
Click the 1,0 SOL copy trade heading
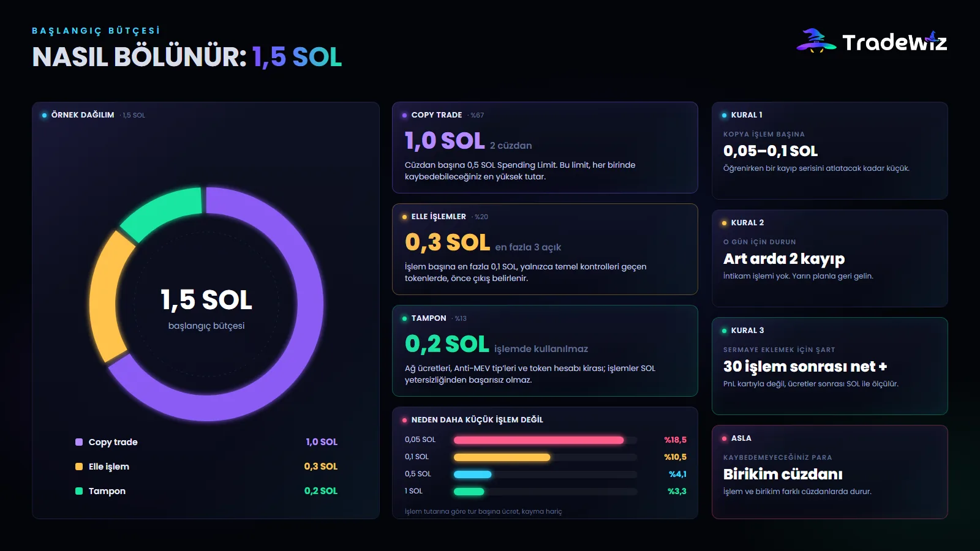click(445, 141)
